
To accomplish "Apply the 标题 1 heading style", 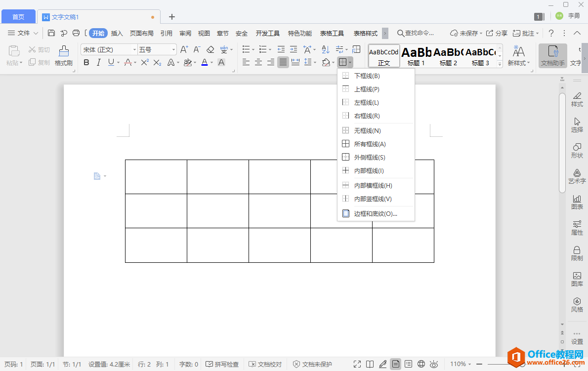I will 416,56.
